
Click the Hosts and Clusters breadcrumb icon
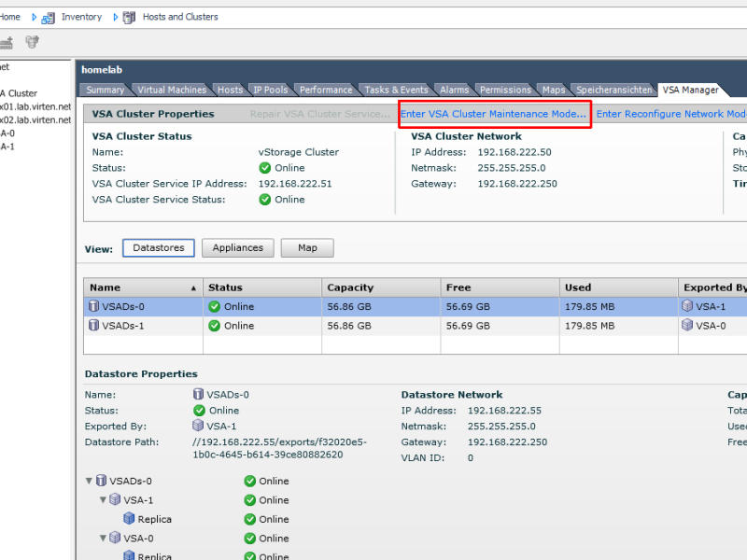point(129,18)
